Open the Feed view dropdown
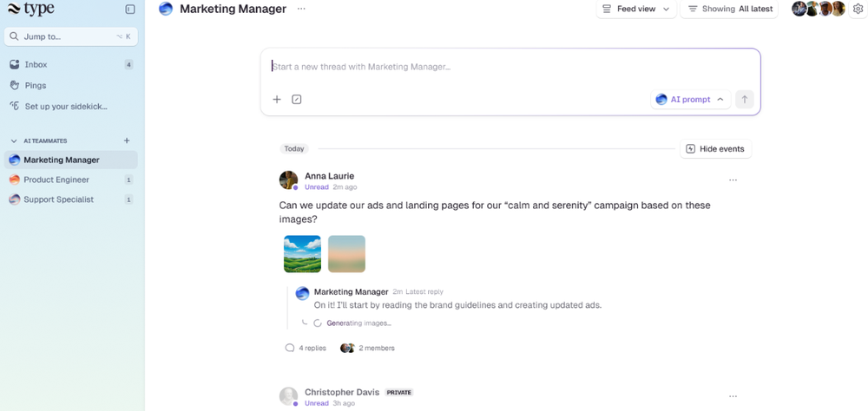This screenshot has width=868, height=411. click(x=636, y=9)
